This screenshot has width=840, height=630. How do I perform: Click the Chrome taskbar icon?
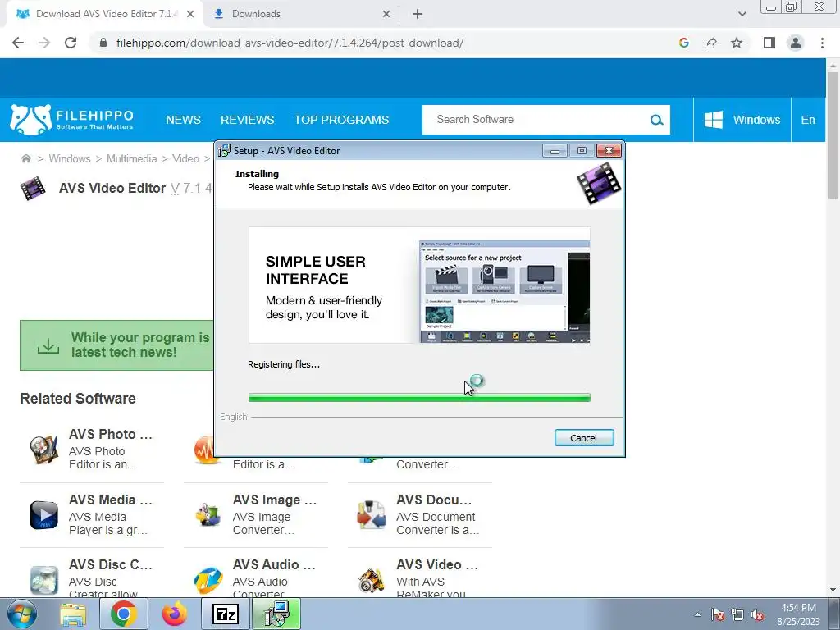click(123, 614)
